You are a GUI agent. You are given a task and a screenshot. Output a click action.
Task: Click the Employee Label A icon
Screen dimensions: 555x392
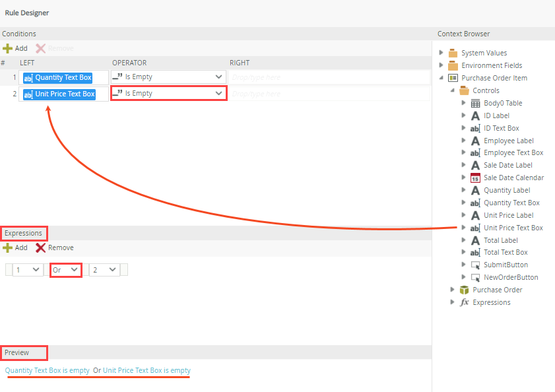475,141
